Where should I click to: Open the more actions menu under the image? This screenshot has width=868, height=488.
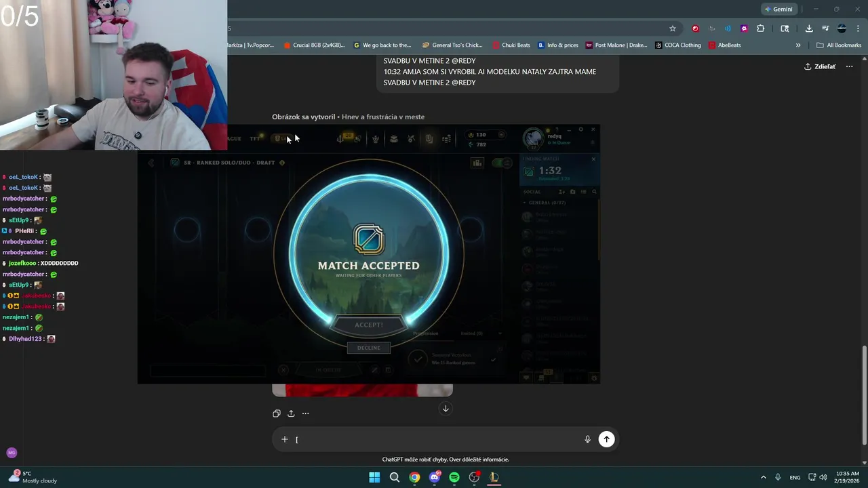(x=305, y=413)
